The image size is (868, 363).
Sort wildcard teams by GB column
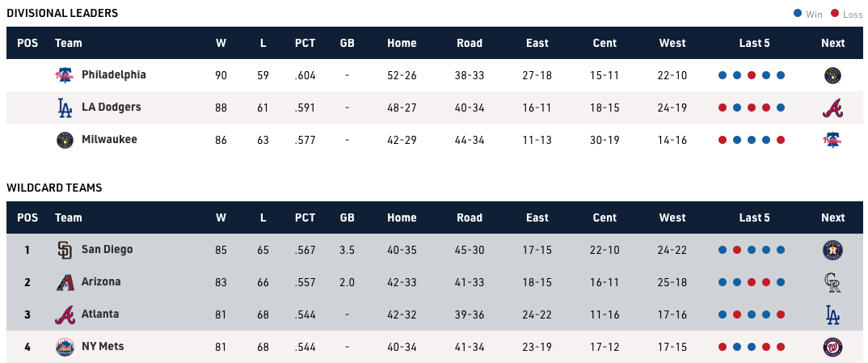tap(348, 217)
